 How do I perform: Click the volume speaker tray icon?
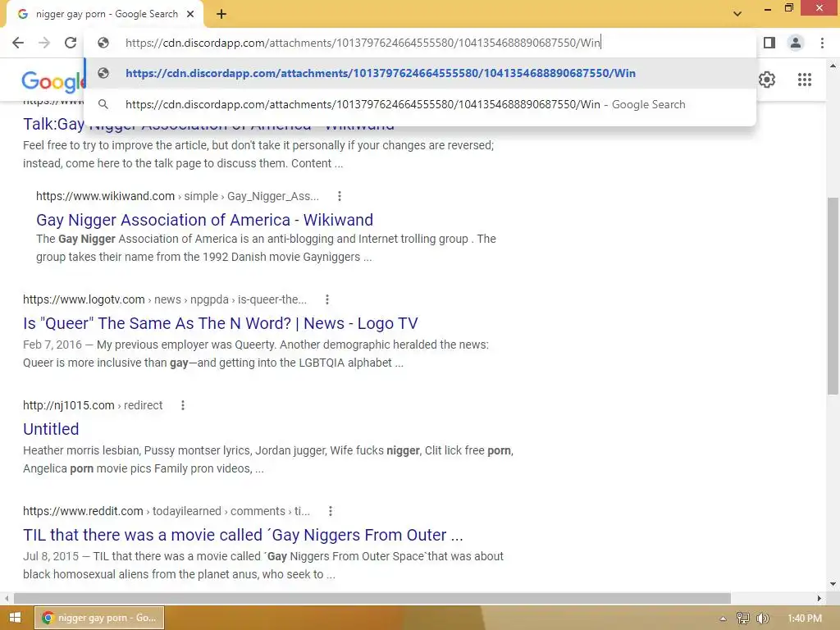tap(762, 619)
